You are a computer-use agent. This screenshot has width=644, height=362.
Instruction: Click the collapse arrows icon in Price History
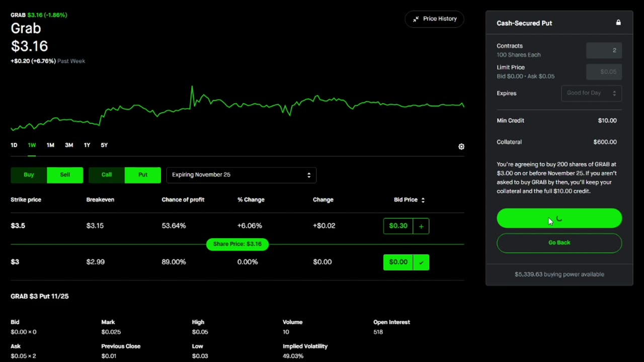click(416, 19)
